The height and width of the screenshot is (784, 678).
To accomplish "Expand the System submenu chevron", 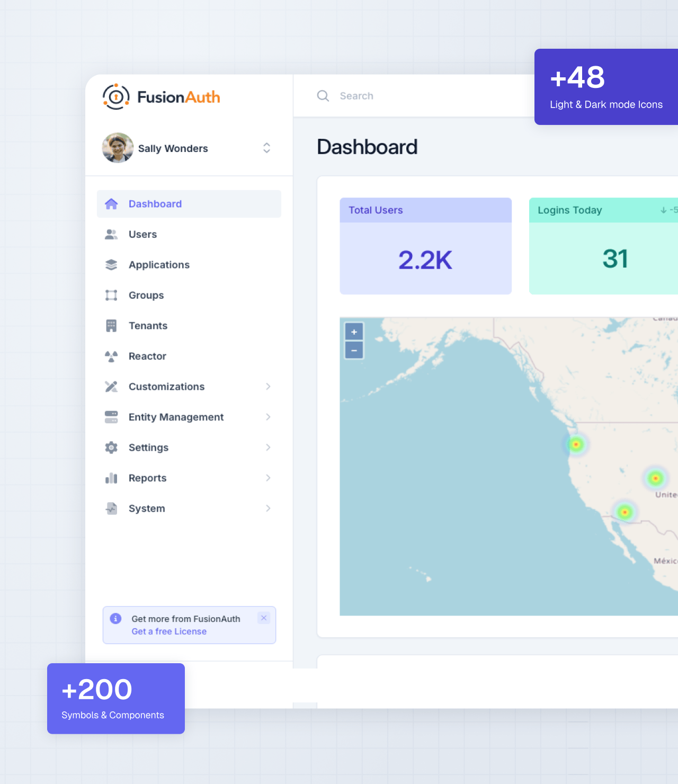I will click(x=268, y=509).
